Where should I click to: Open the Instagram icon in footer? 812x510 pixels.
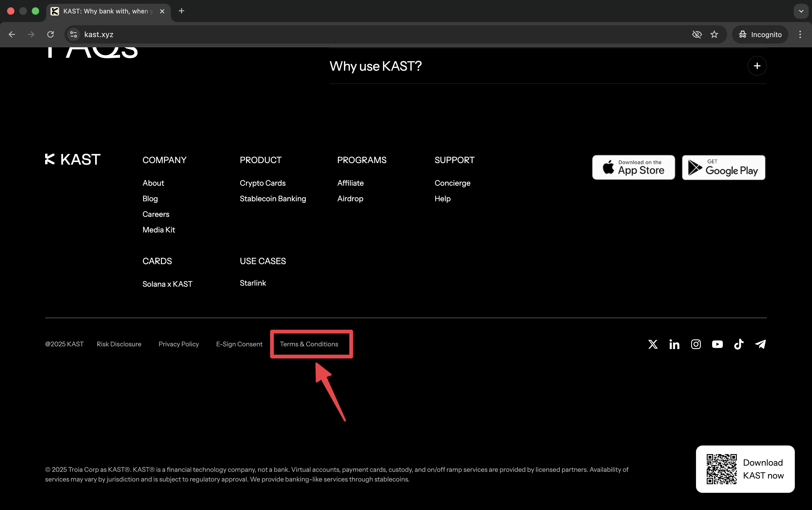[696, 344]
